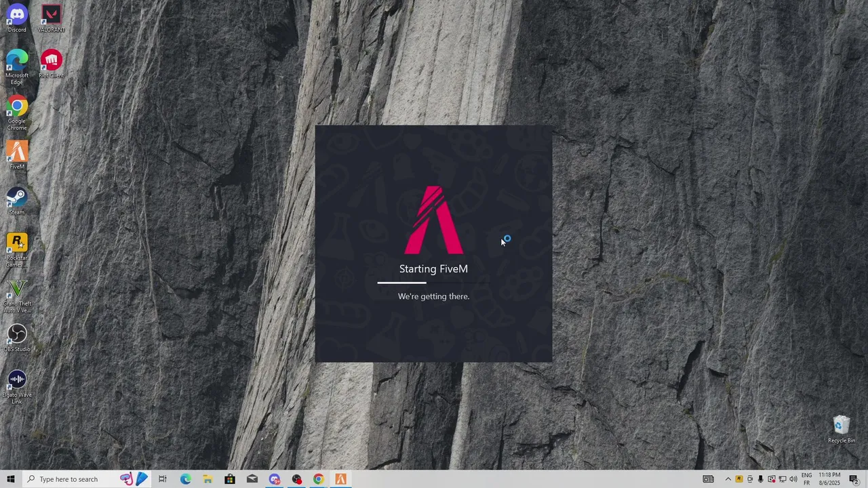Open the Meet Now tray icon
Screen dimensions: 868x488
[750, 479]
